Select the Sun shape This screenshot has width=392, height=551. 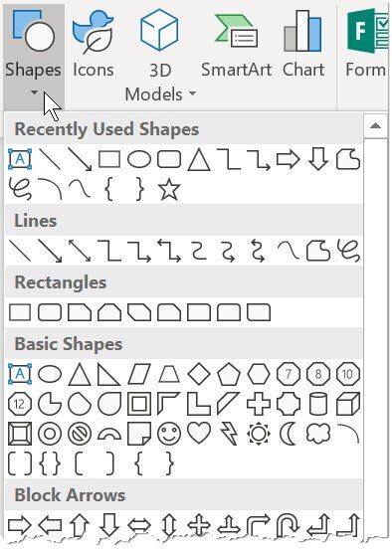pos(259,434)
